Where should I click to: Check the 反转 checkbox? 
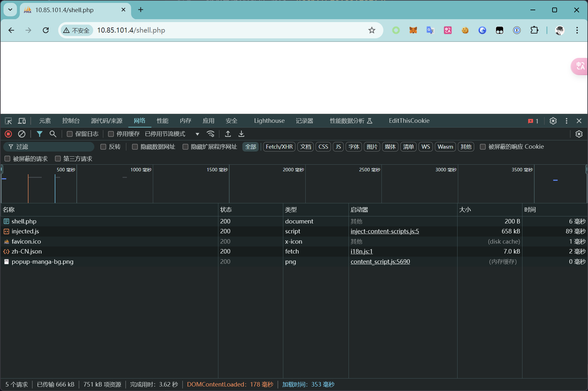103,147
